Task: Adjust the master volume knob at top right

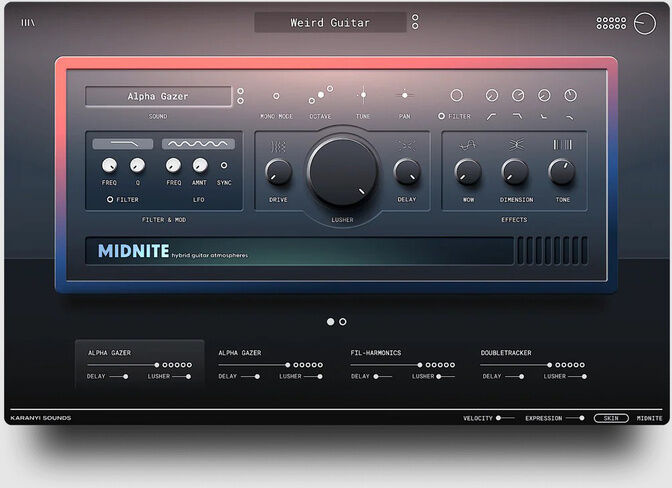Action: tap(645, 23)
